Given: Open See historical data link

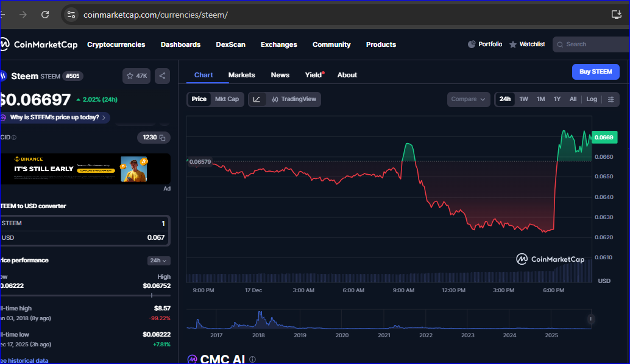Looking at the screenshot, I should (x=25, y=360).
